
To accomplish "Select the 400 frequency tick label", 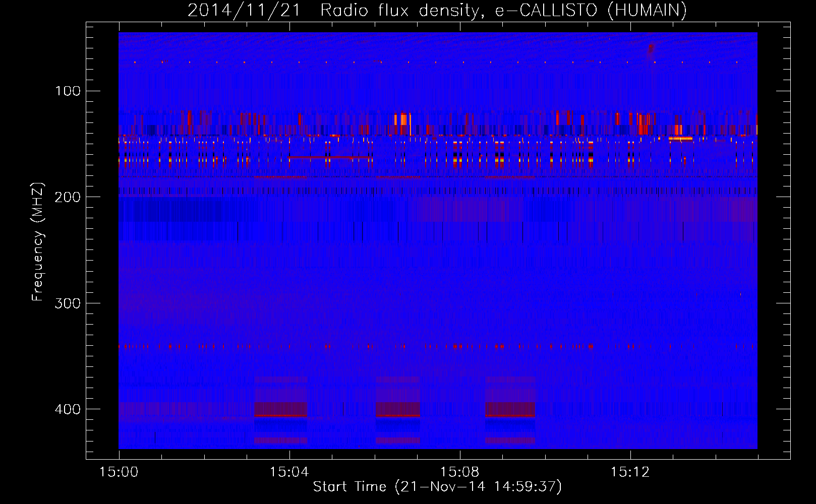I will (x=68, y=409).
